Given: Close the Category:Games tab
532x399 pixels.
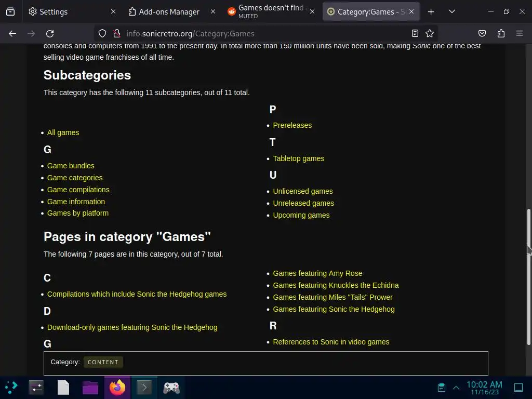Looking at the screenshot, I should (x=411, y=12).
